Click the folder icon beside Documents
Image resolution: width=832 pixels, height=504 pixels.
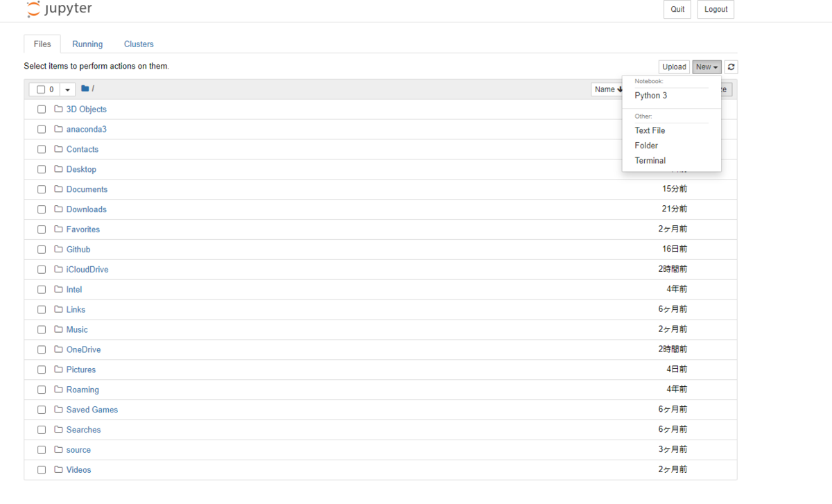(59, 189)
